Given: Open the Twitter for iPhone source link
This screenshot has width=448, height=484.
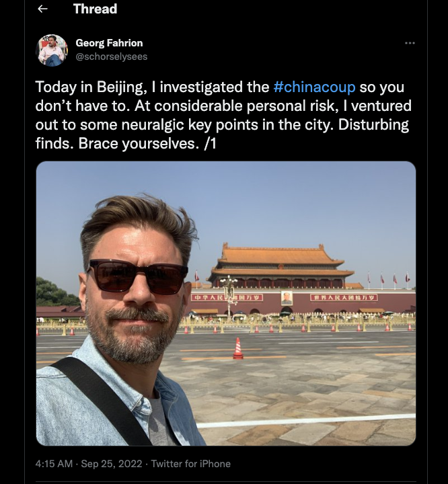Looking at the screenshot, I should (x=190, y=463).
